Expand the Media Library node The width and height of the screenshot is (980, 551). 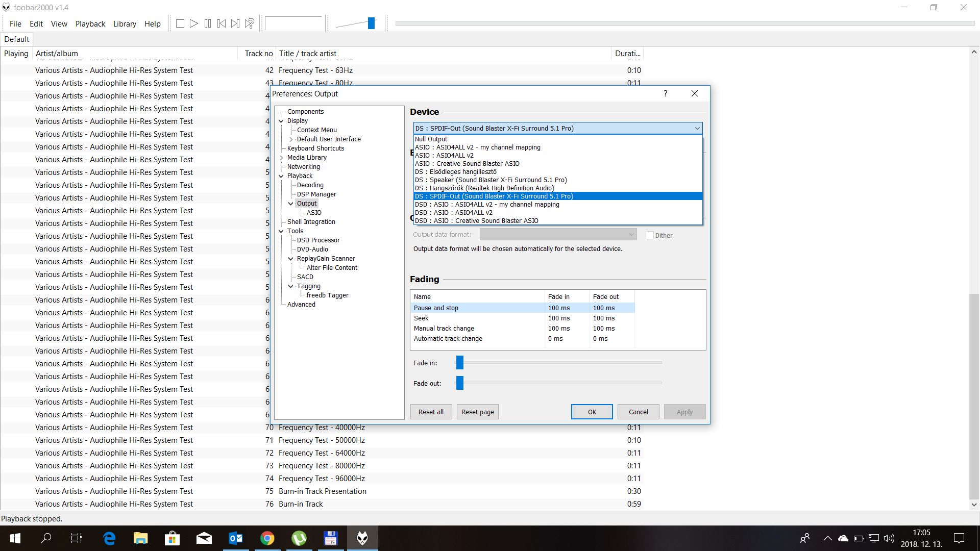[x=281, y=158]
